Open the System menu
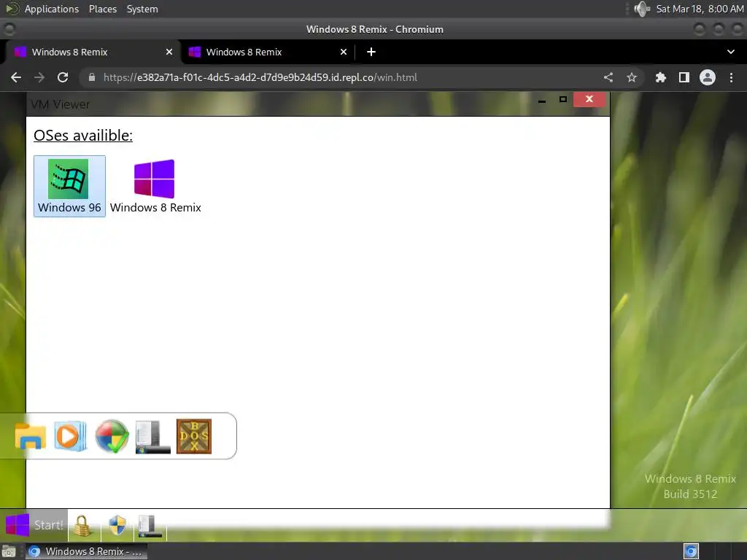The width and height of the screenshot is (747, 560). pos(142,9)
